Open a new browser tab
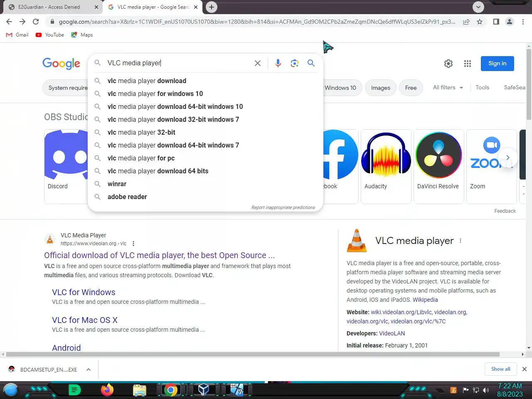The height and width of the screenshot is (399, 532). (212, 7)
